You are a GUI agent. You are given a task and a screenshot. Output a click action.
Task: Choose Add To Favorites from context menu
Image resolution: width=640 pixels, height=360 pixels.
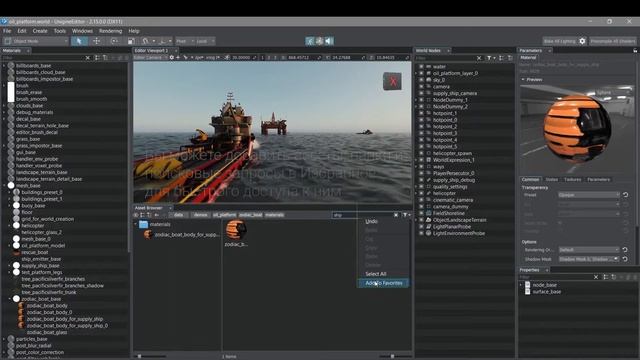point(384,283)
